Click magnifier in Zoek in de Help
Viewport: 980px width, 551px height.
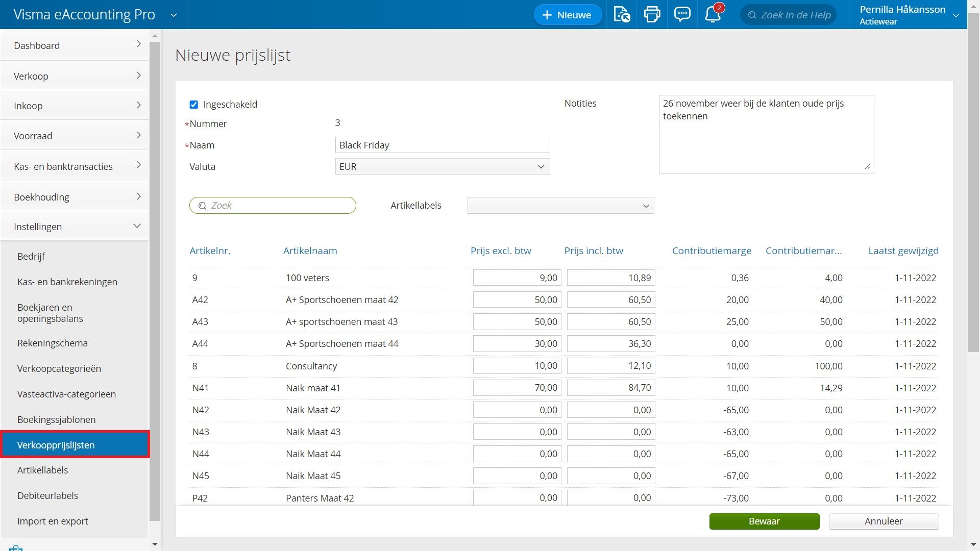[752, 15]
